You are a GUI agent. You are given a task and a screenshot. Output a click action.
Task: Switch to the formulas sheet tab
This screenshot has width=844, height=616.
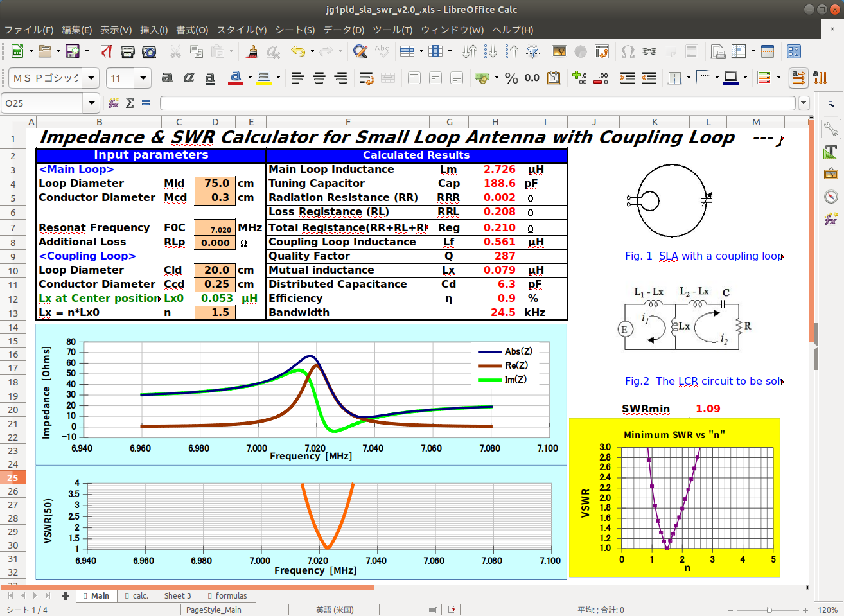(x=227, y=595)
